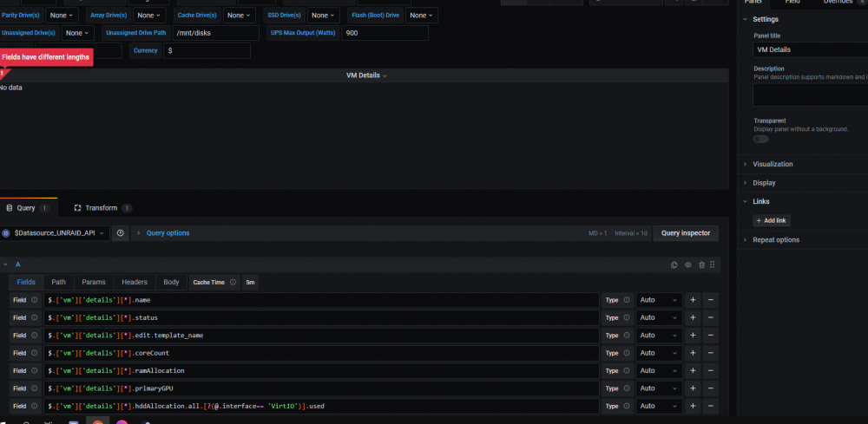868x424 pixels.
Task: Toggle query A visibility eye icon
Action: 687,264
